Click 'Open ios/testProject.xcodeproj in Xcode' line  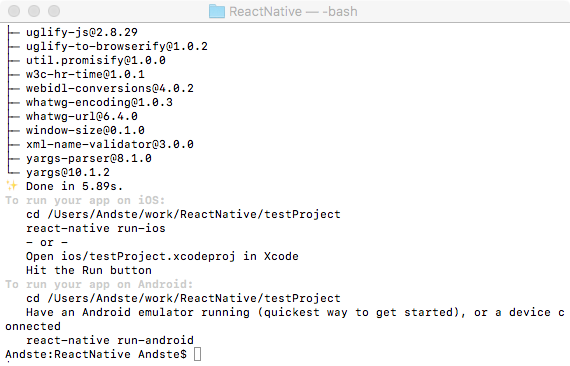point(162,256)
